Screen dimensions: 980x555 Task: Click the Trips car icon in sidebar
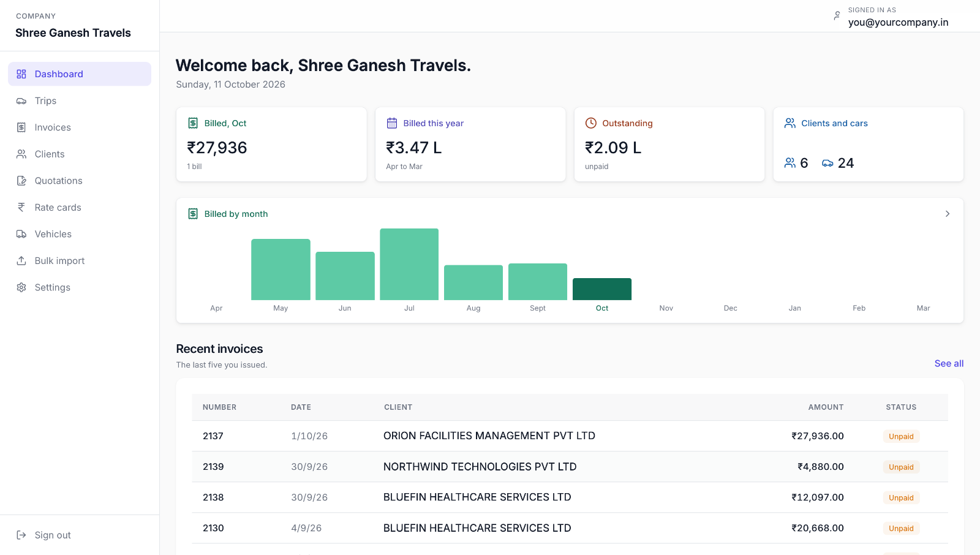click(x=21, y=101)
